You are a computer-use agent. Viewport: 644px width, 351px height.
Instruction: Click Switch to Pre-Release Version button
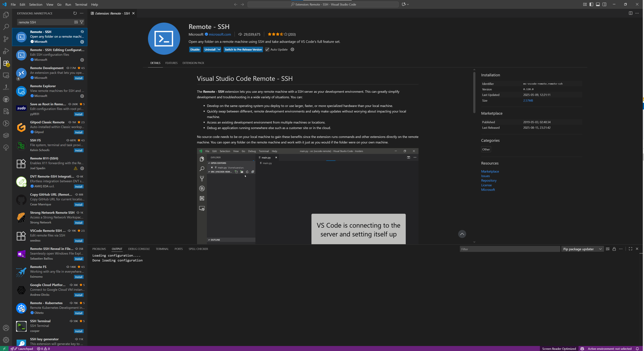(x=243, y=49)
